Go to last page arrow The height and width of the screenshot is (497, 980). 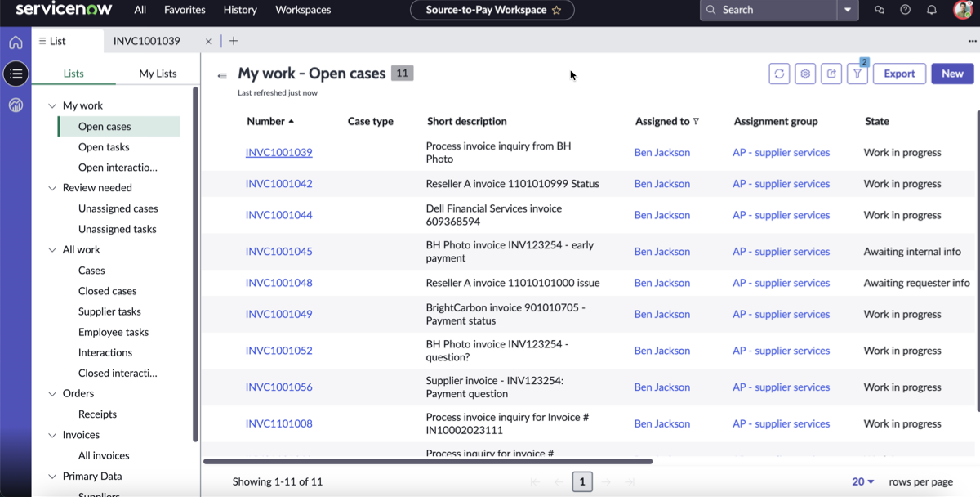[630, 482]
